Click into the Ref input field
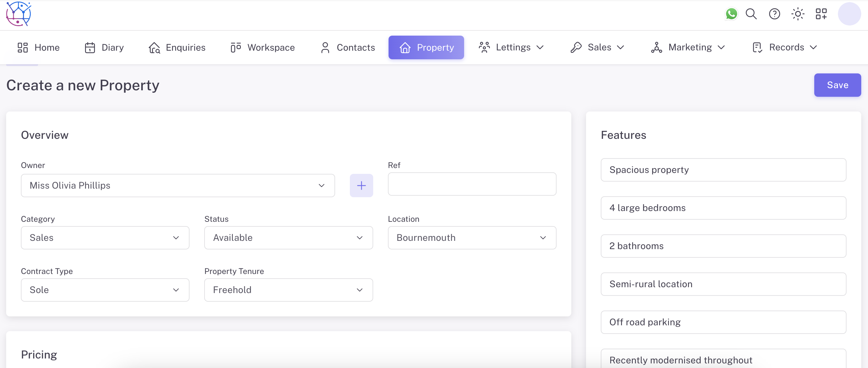Viewport: 868px width, 368px height. [472, 184]
